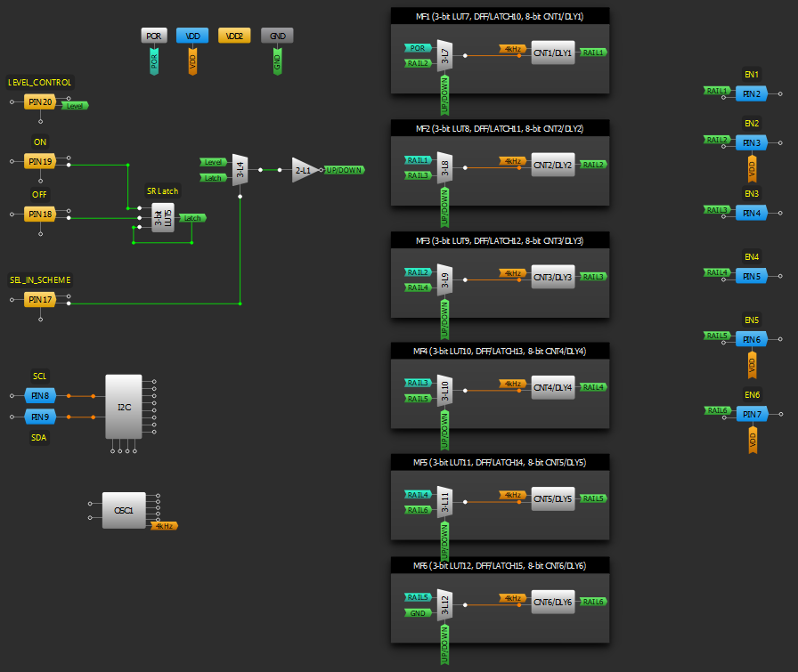Click the UP/DOWN net label after 2-L1
The width and height of the screenshot is (798, 672).
pos(344,170)
